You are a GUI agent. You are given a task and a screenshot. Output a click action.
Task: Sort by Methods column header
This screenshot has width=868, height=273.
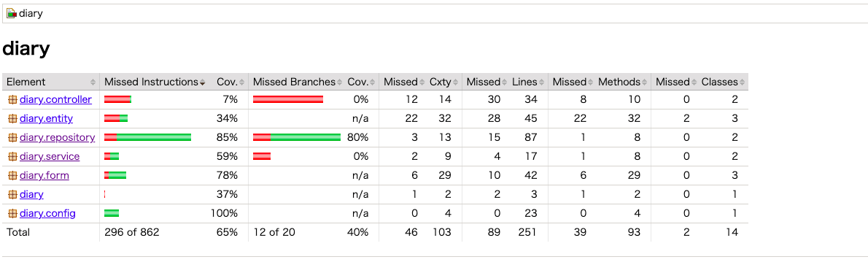(x=622, y=82)
